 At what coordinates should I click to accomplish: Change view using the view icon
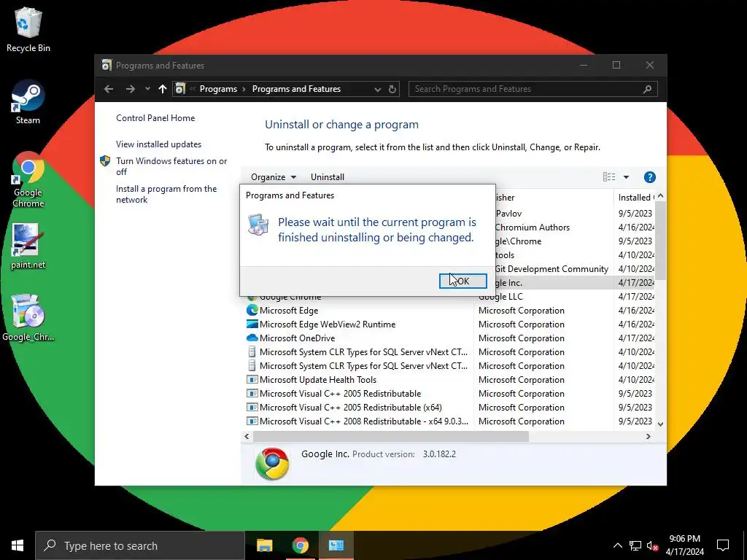click(x=609, y=177)
